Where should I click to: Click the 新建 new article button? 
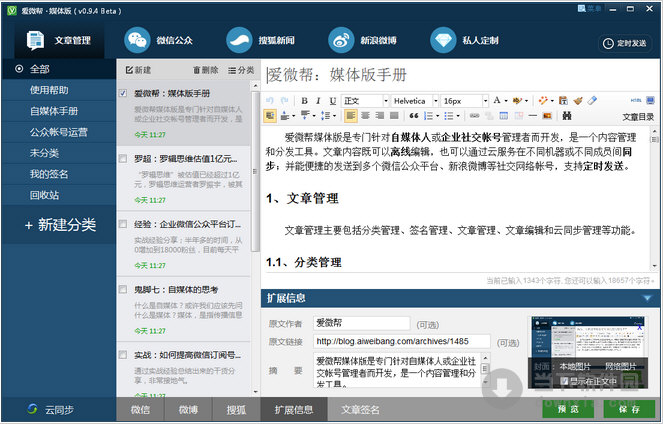[x=138, y=70]
